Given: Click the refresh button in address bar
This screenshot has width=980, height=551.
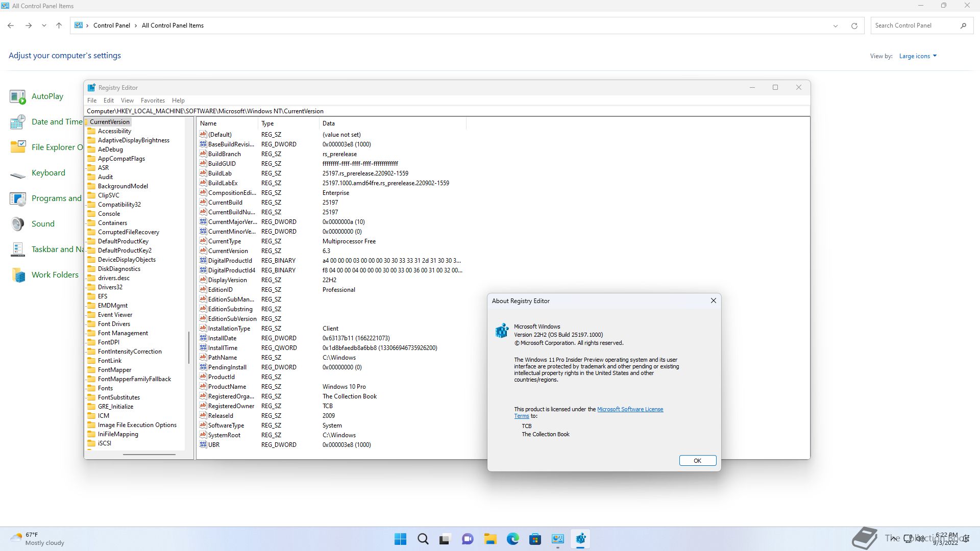Looking at the screenshot, I should tap(854, 26).
